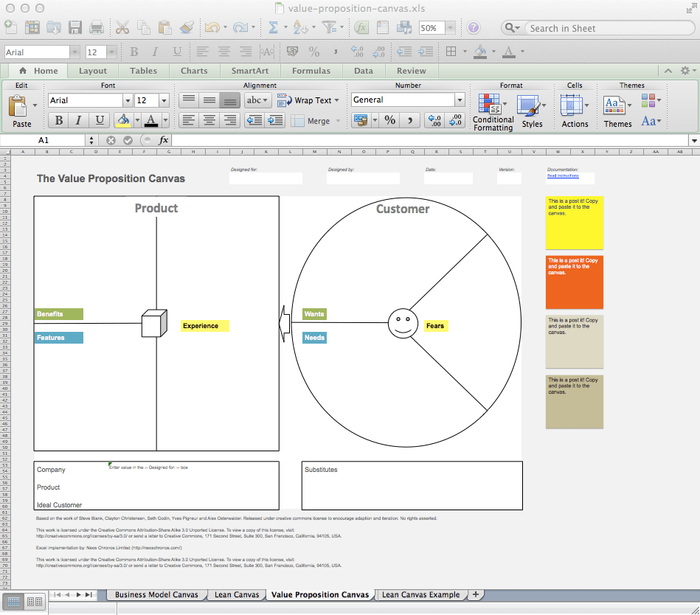
Task: Click the Copy icon in top toolbar
Action: [x=143, y=28]
